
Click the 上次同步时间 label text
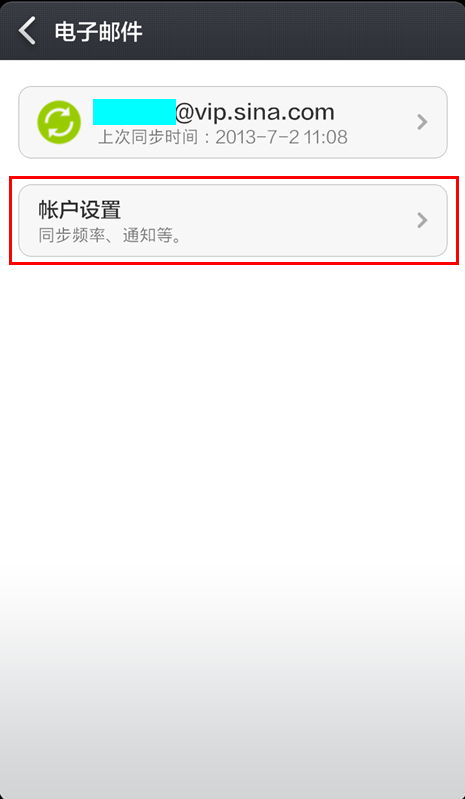[148, 137]
